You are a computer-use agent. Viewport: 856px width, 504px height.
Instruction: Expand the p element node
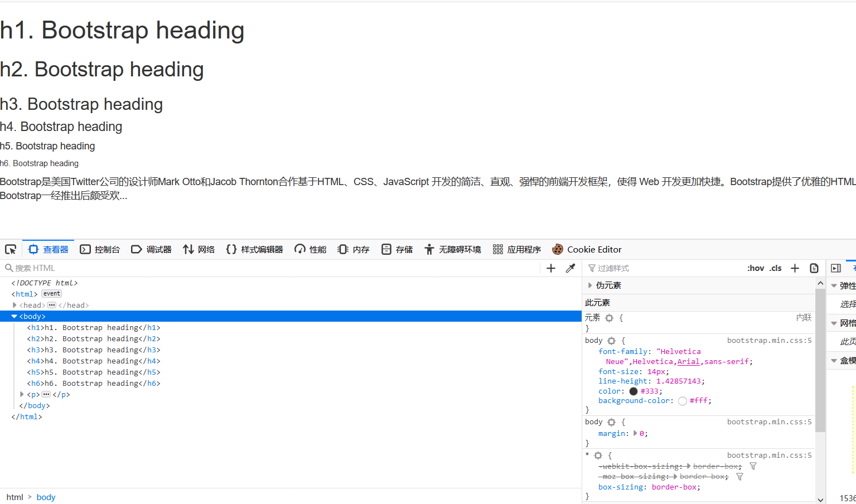point(21,394)
